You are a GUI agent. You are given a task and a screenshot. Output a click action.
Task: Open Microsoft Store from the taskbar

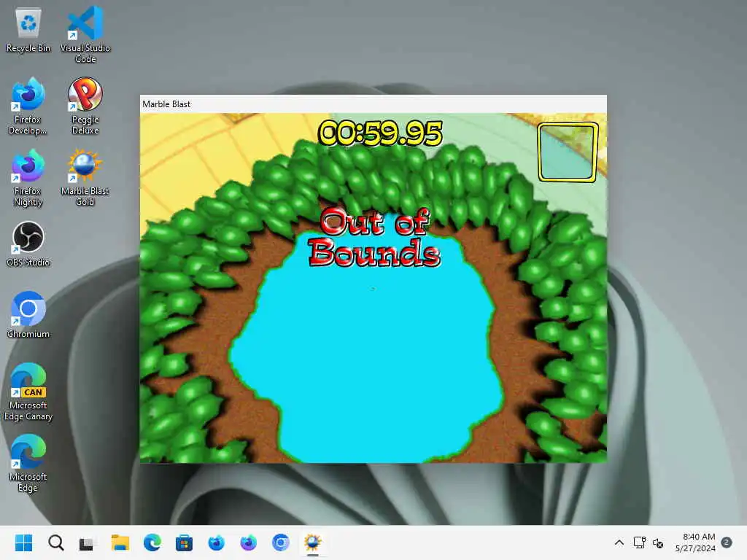[x=184, y=542]
